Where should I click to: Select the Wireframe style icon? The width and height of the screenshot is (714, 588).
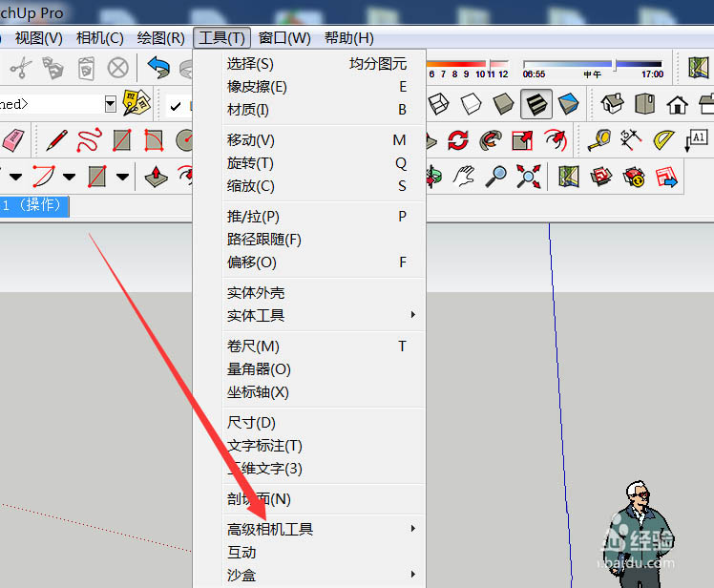[x=438, y=103]
